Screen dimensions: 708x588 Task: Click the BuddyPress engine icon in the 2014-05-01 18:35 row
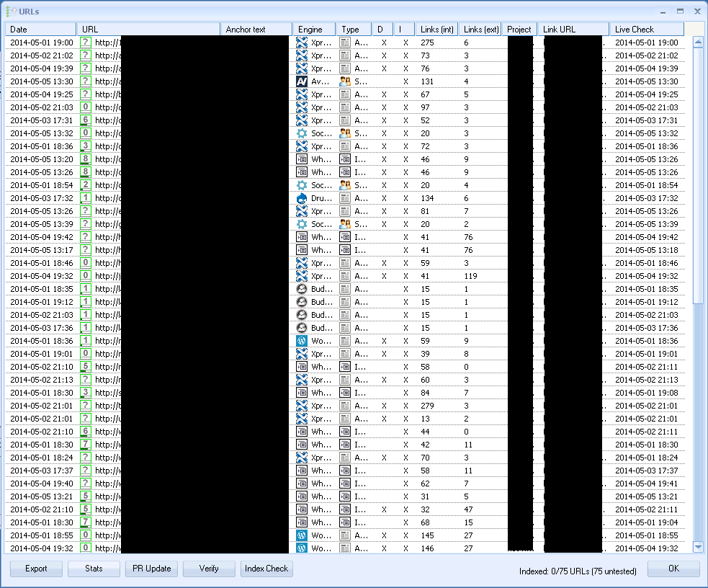point(302,289)
